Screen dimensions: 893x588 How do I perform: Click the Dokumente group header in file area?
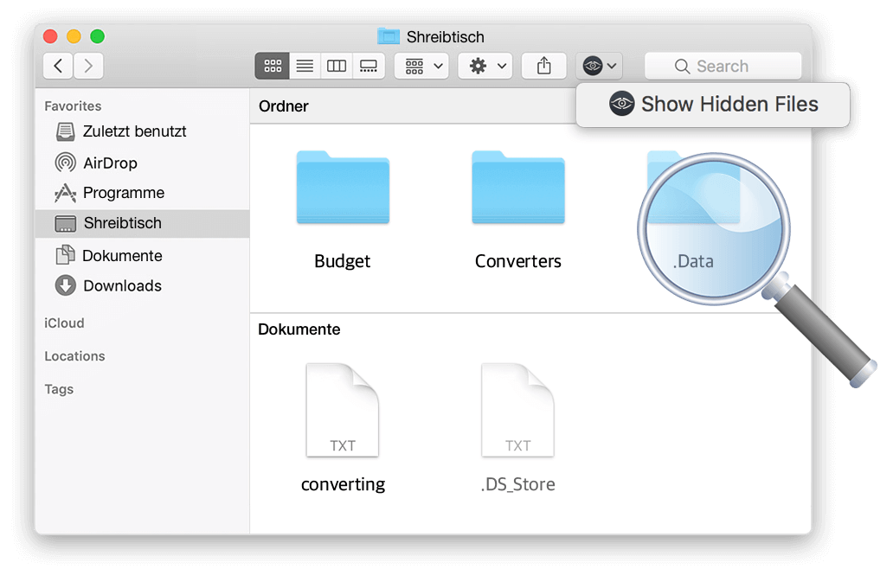(299, 329)
